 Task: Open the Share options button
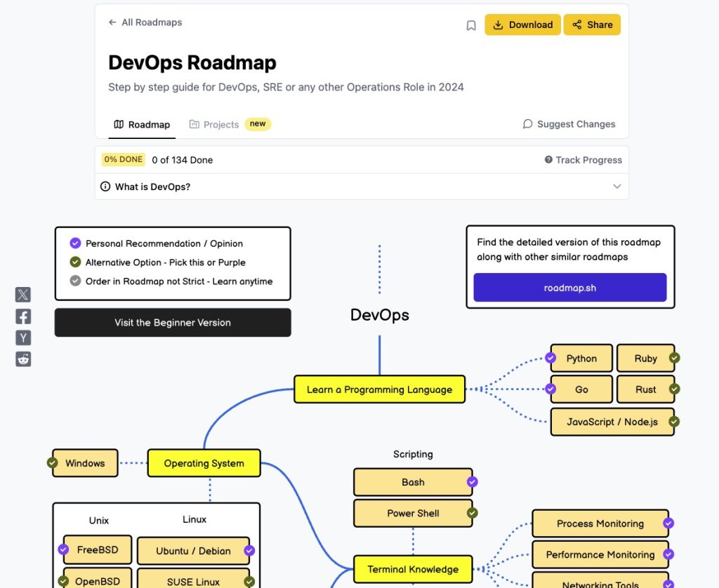pyautogui.click(x=592, y=25)
